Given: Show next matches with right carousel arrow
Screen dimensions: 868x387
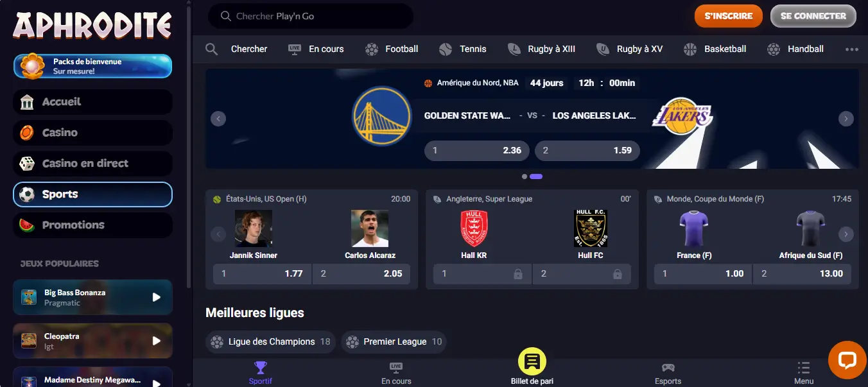Looking at the screenshot, I should [846, 234].
